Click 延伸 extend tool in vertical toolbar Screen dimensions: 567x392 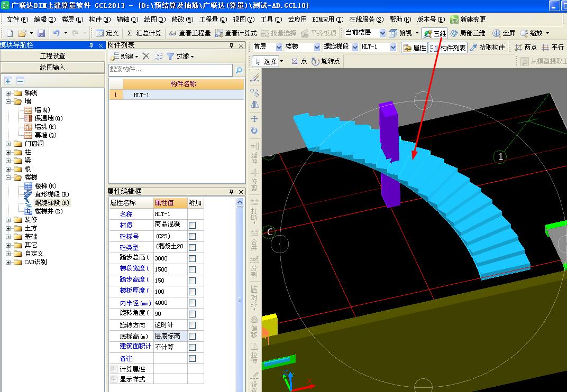coord(254,153)
